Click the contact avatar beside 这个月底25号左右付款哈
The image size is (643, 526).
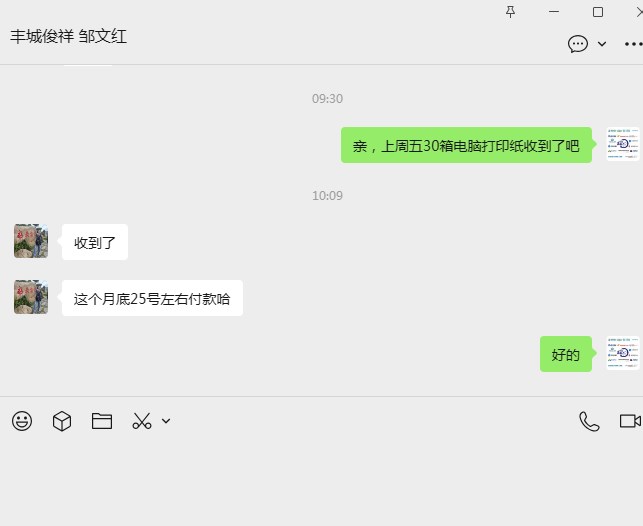click(x=31, y=297)
